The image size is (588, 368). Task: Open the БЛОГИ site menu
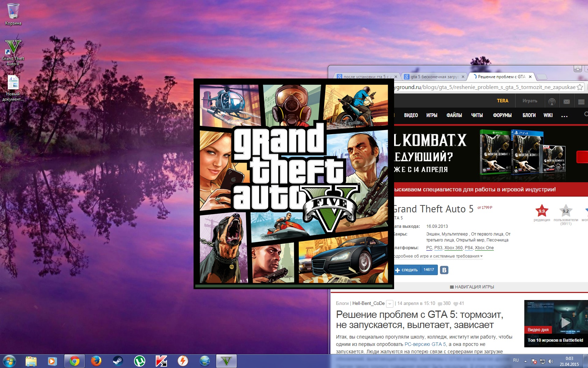pos(529,115)
